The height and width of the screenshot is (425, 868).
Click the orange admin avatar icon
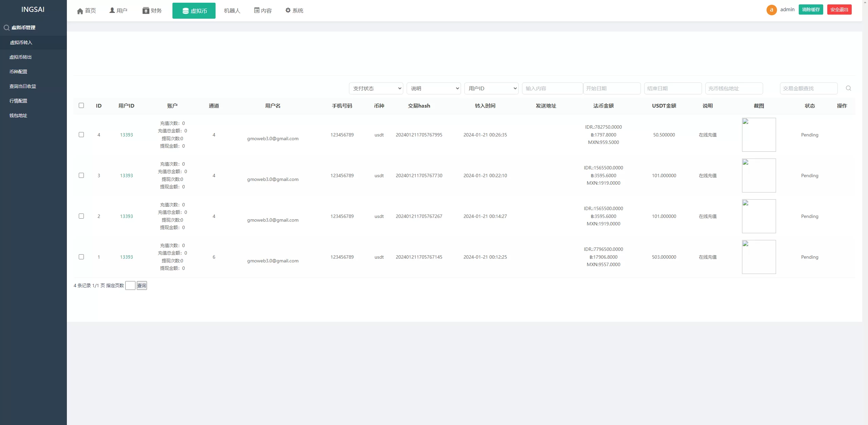[x=771, y=10]
